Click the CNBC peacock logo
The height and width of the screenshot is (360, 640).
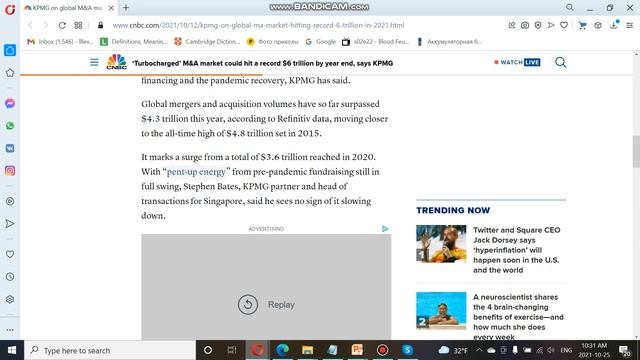click(116, 62)
